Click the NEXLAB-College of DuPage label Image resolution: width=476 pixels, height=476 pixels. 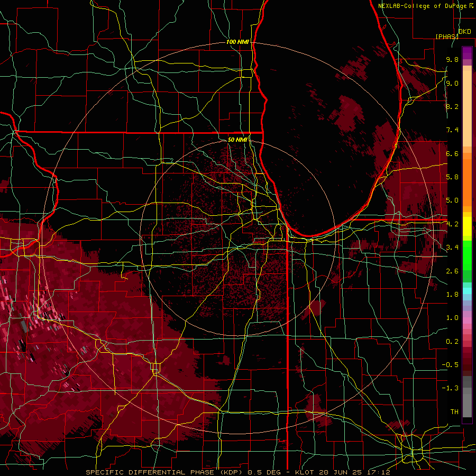(x=423, y=6)
